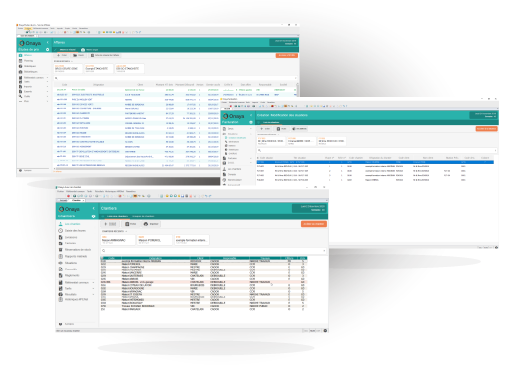This screenshot has height=376, width=512.
Task: Expand 'Référentiel commun' in the Chantiers sidebar
Action: pos(93,282)
